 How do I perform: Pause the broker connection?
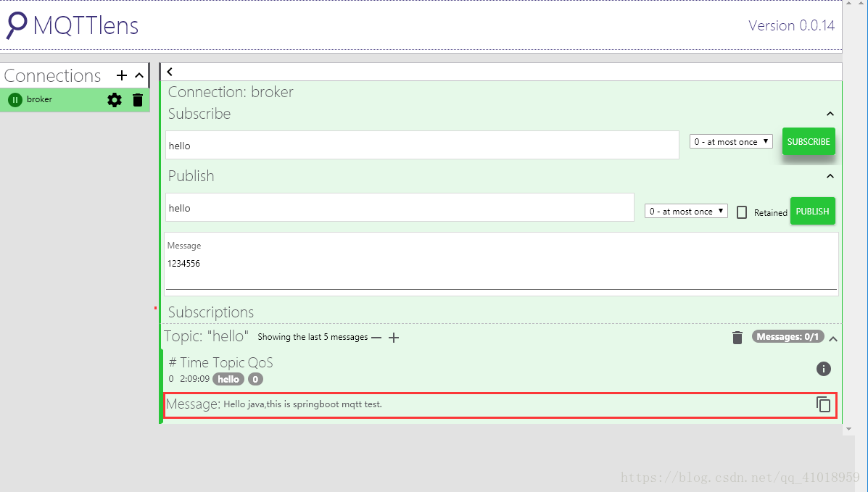[15, 99]
